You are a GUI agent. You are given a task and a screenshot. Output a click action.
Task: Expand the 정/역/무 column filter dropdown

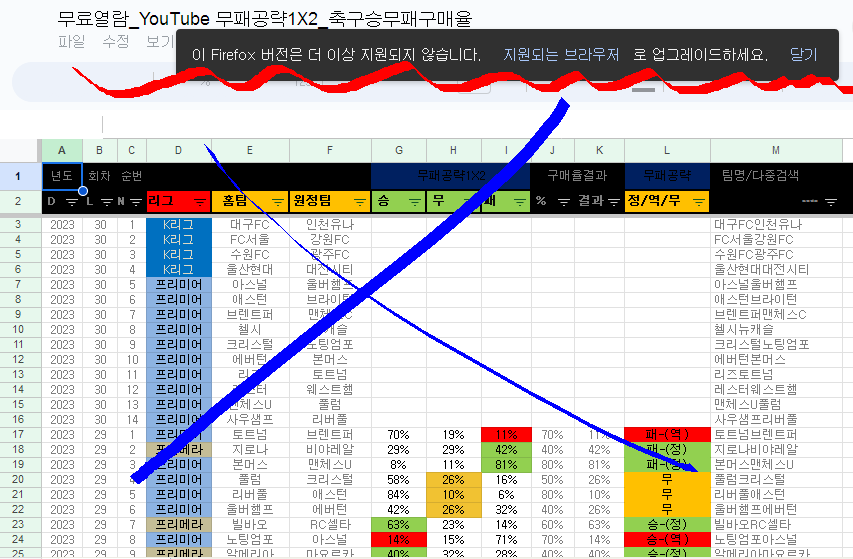tap(700, 202)
